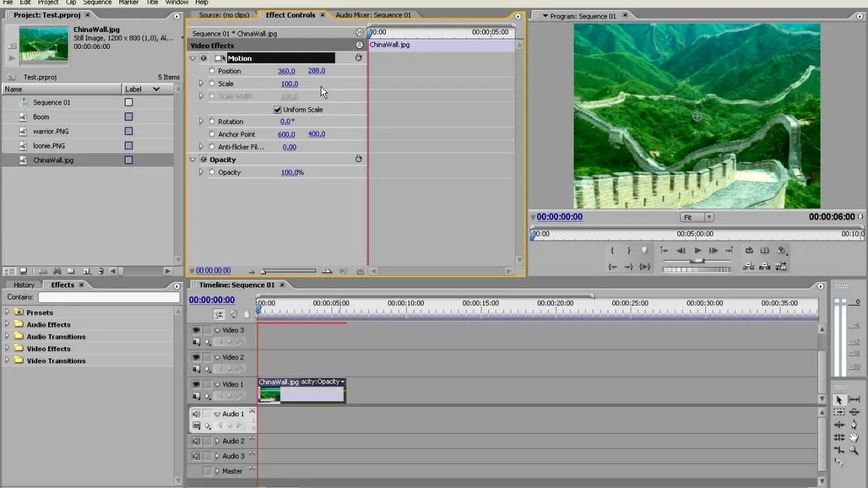
Task: Switch to Audio Mixer: Sequence 01 tab
Action: click(x=373, y=15)
